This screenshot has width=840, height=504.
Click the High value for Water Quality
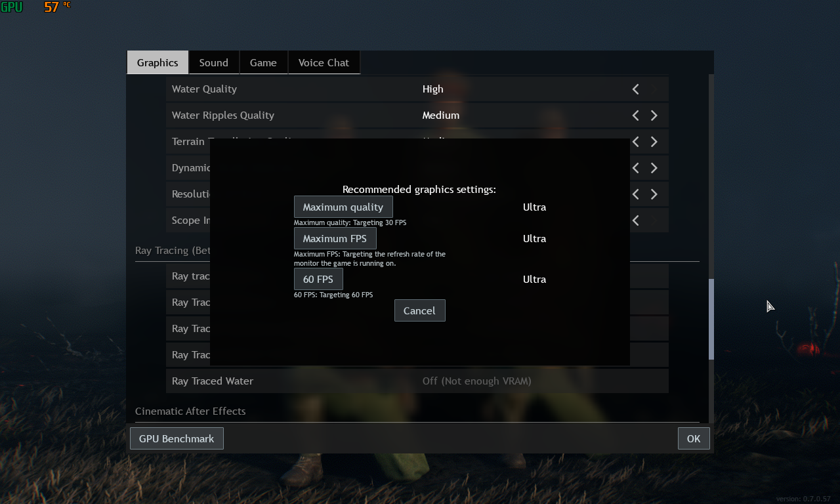(433, 89)
